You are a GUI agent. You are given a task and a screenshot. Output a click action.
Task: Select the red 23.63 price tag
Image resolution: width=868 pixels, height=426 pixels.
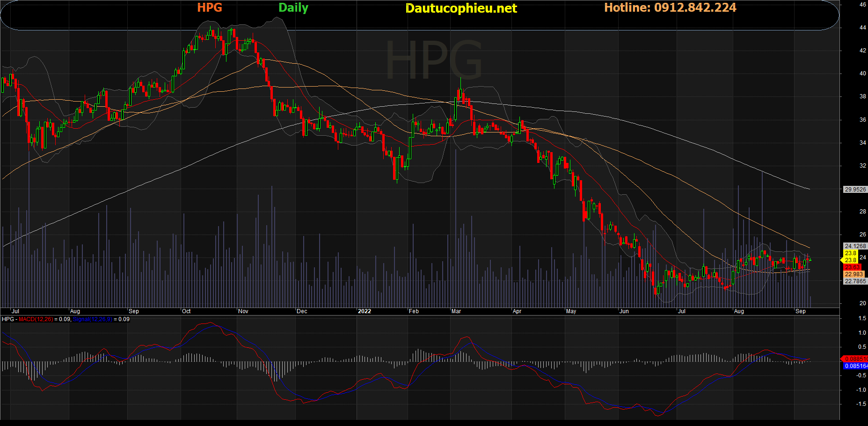pos(853,267)
